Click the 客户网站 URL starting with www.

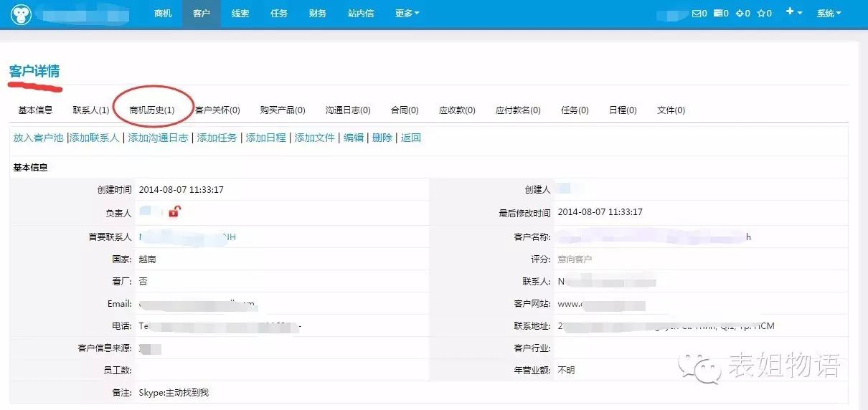coord(601,304)
